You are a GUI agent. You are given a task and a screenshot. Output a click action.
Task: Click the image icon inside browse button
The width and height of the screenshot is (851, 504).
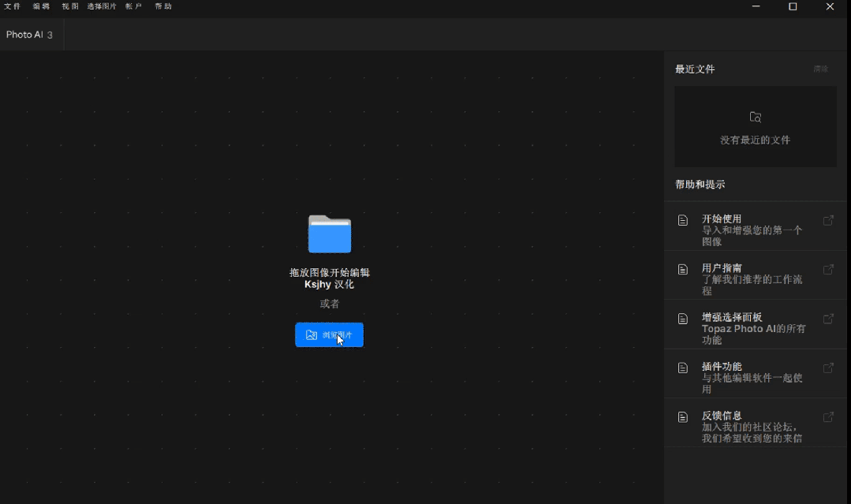(x=311, y=334)
